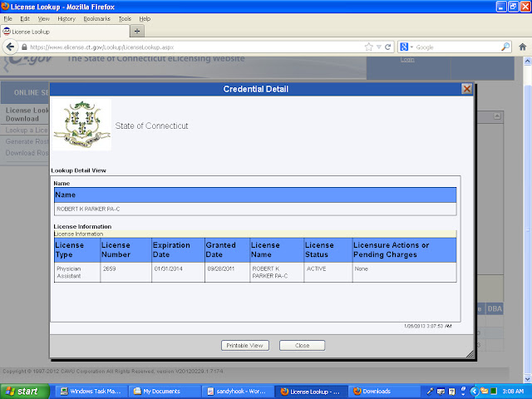
Task: Open the URL history dropdown arrow
Action: pyautogui.click(x=379, y=47)
